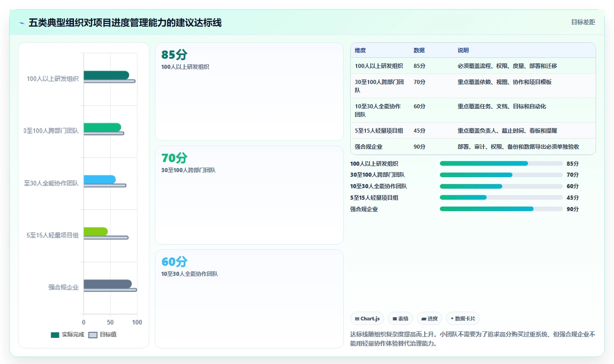Open the 60分 data card
The height and width of the screenshot is (364, 614).
[x=249, y=299]
